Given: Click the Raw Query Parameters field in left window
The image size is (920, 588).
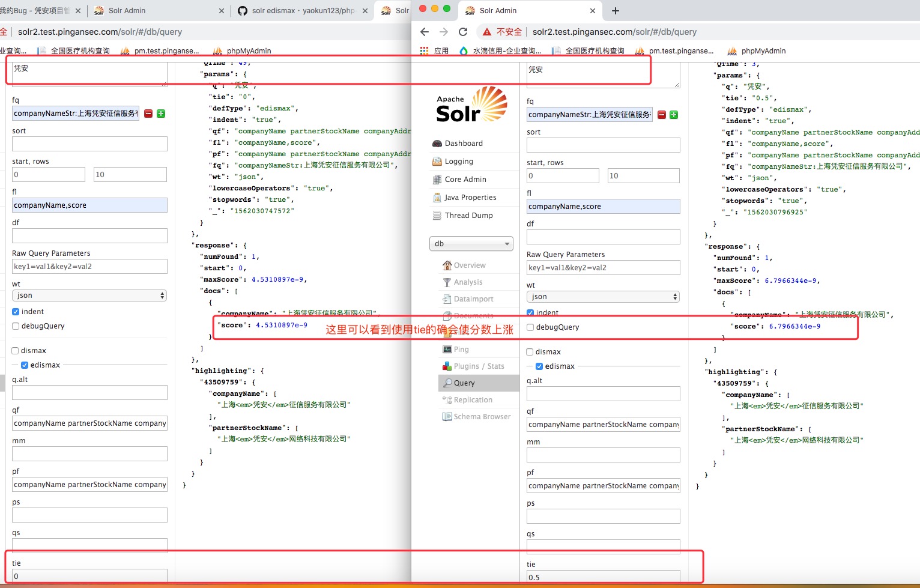Looking at the screenshot, I should (x=89, y=267).
